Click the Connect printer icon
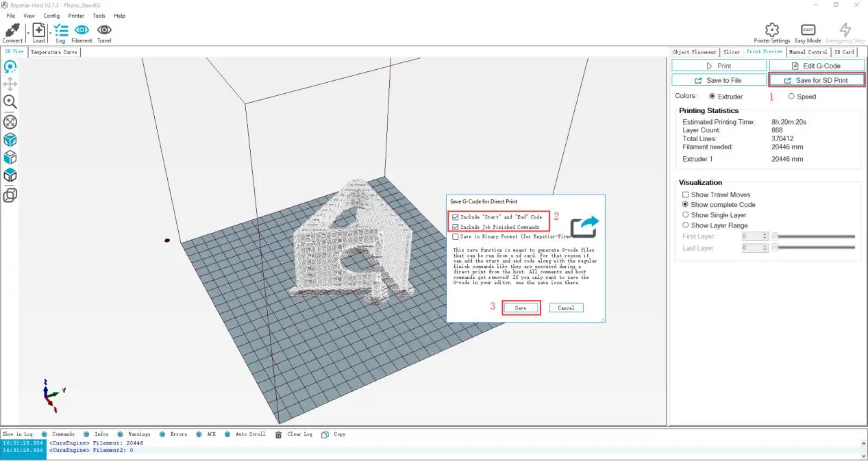 (12, 31)
